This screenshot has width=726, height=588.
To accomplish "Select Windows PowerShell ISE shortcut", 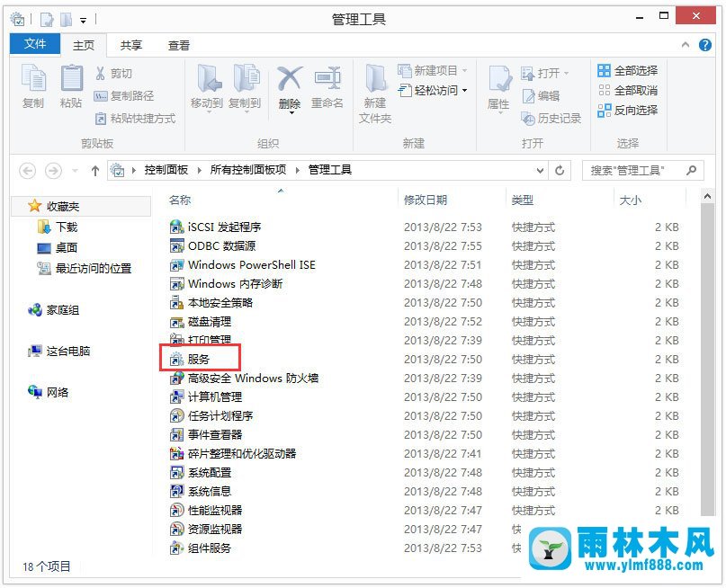I will click(x=243, y=265).
